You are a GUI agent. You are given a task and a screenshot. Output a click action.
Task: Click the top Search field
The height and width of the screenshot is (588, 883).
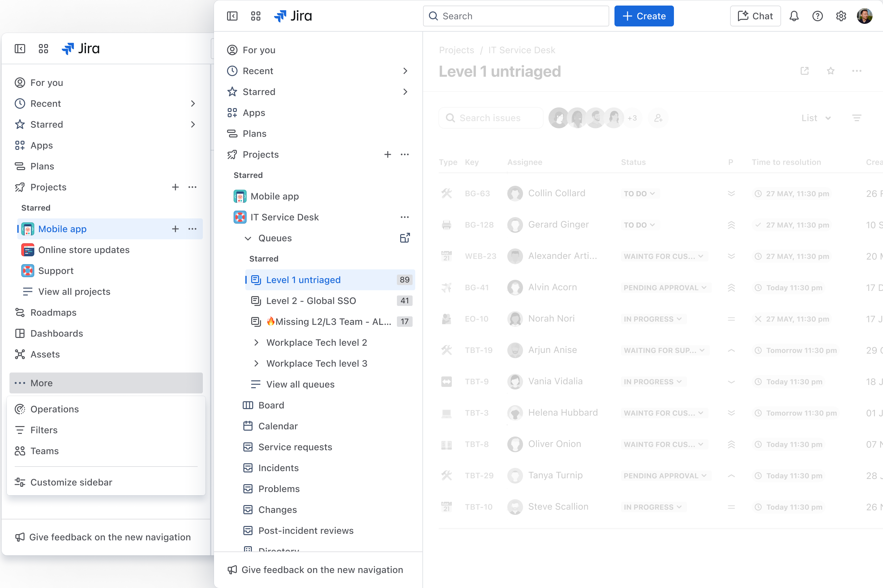tap(516, 16)
